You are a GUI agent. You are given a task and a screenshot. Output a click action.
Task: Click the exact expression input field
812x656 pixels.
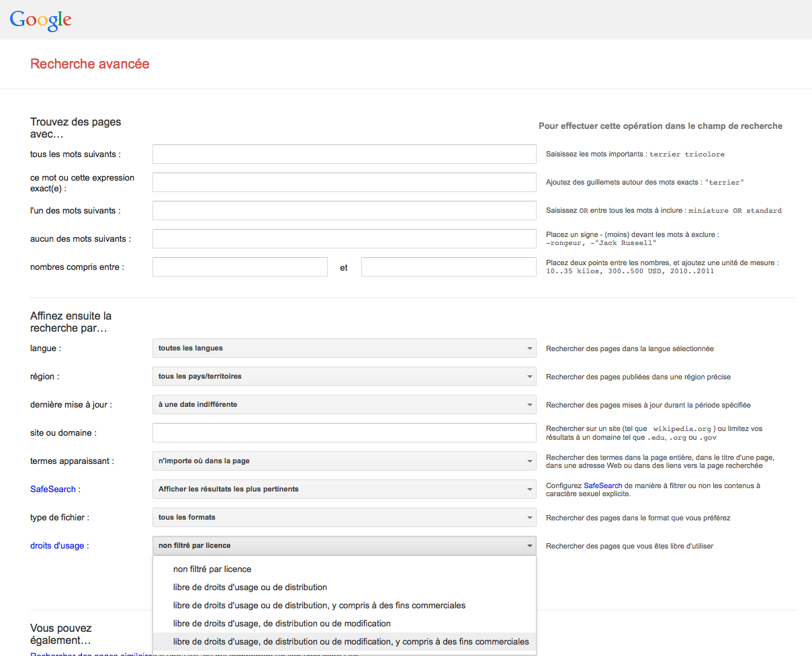344,183
